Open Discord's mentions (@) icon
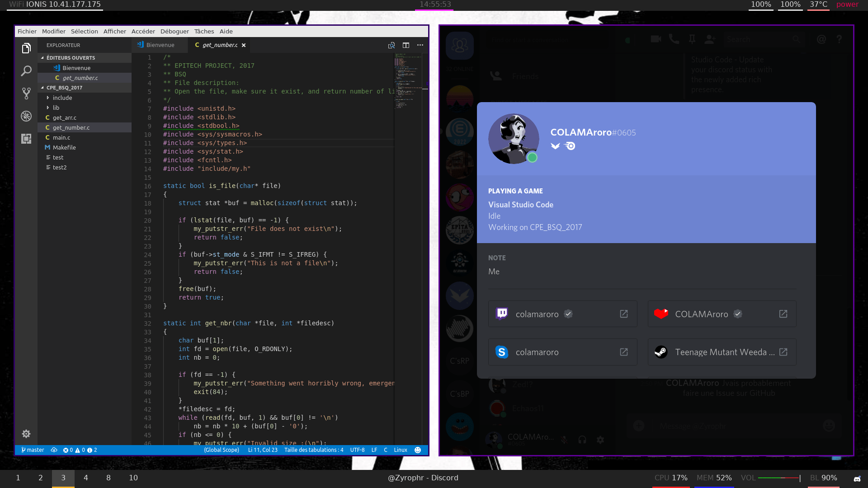Screen dimensions: 868x488 821,39
